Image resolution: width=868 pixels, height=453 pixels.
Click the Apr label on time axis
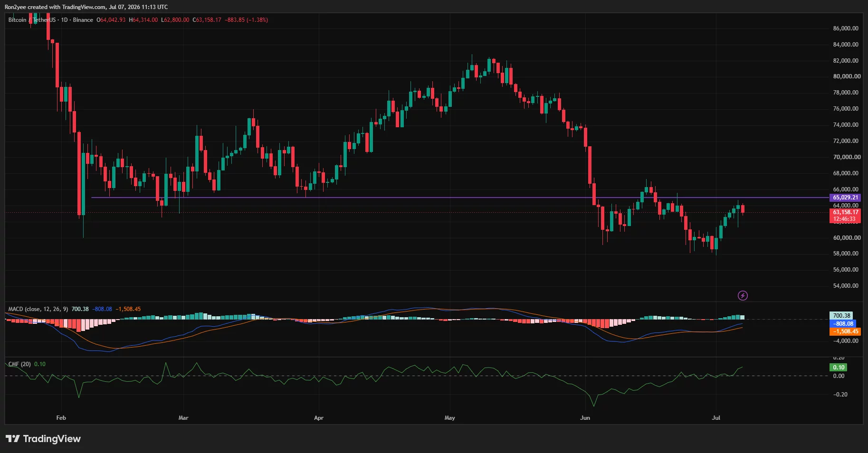[318, 418]
